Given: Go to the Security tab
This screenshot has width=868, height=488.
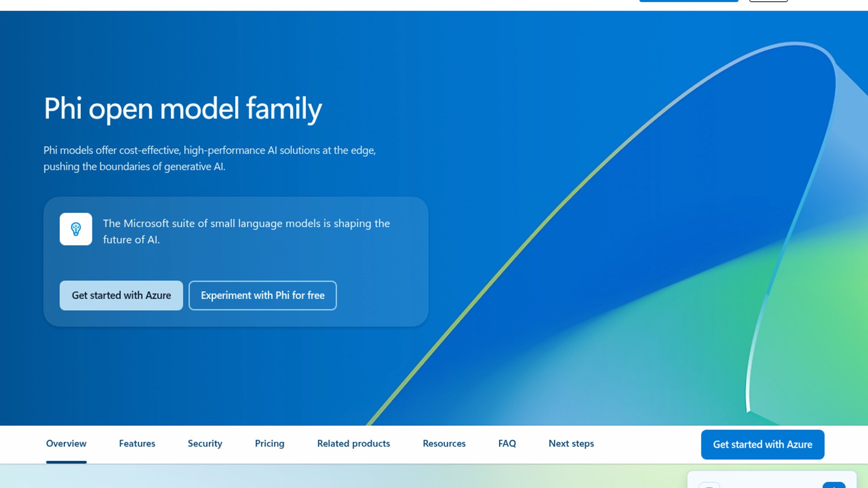Looking at the screenshot, I should [x=205, y=444].
